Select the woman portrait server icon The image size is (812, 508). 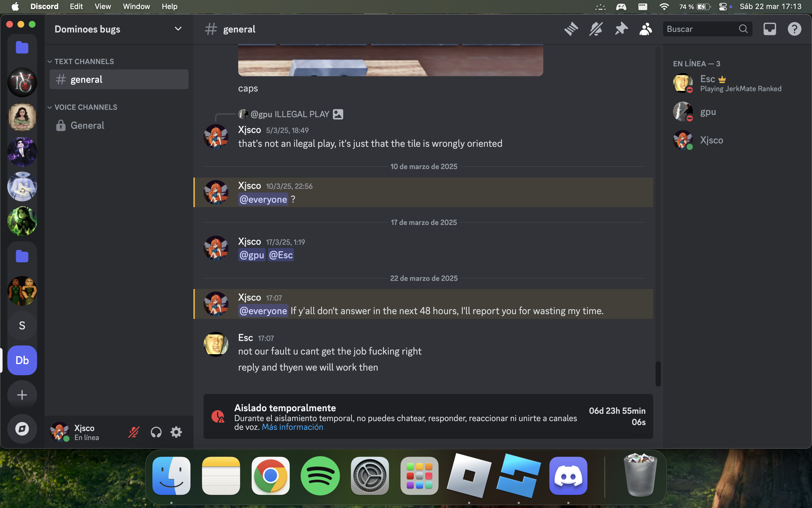tap(22, 117)
